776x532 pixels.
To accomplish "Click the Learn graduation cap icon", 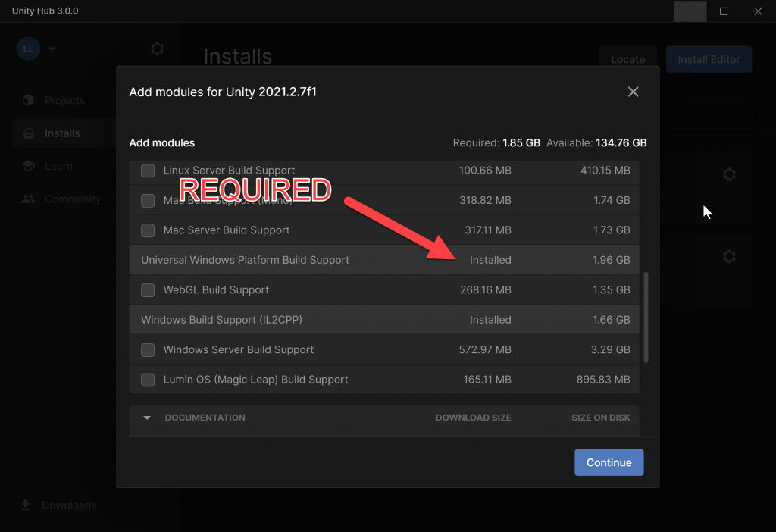I will pos(28,166).
